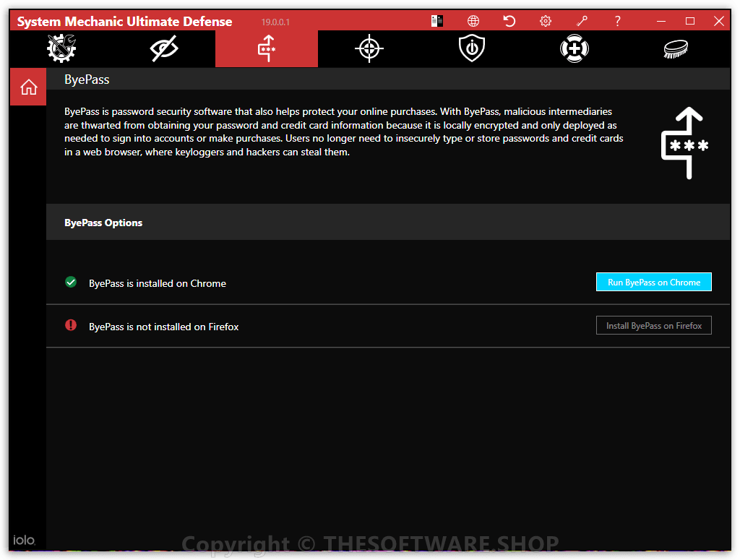Click Run ByePass on Chrome button
This screenshot has width=740, height=560.
point(653,282)
